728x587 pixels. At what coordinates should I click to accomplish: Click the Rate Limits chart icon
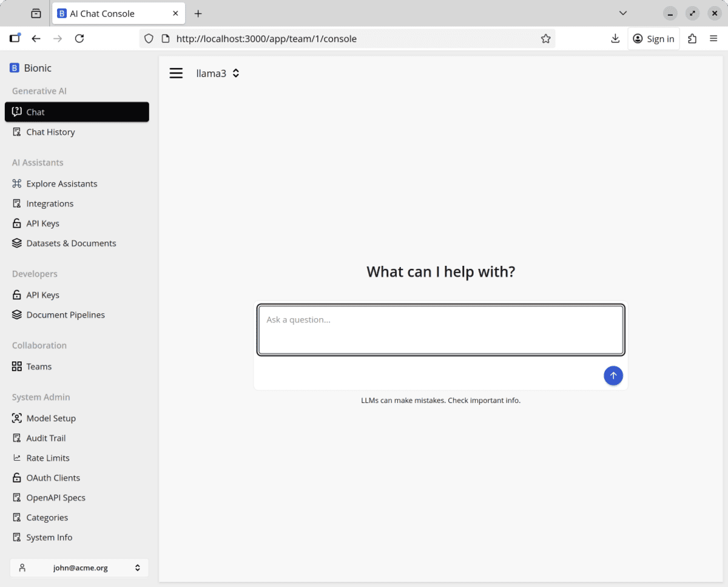coord(17,458)
